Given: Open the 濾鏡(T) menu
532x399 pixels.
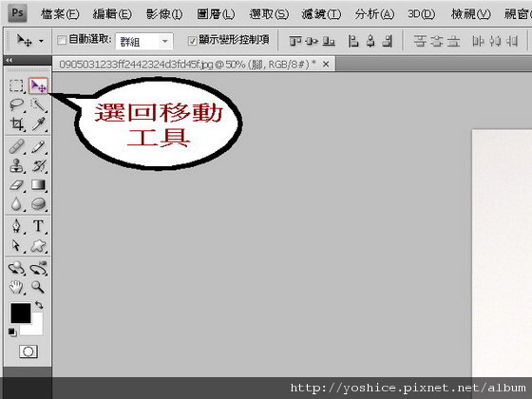Looking at the screenshot, I should coord(321,14).
